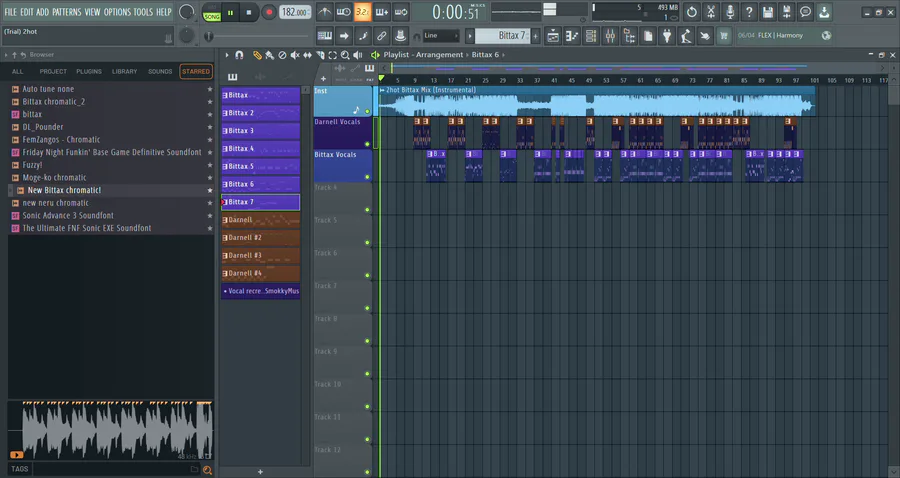
Task: Open the Playlist options menu arrow
Action: (227, 55)
